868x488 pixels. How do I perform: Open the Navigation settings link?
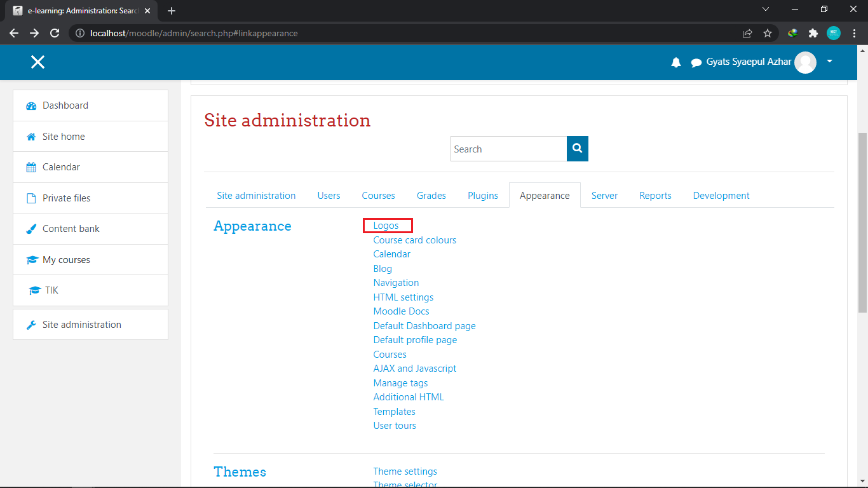click(x=396, y=283)
